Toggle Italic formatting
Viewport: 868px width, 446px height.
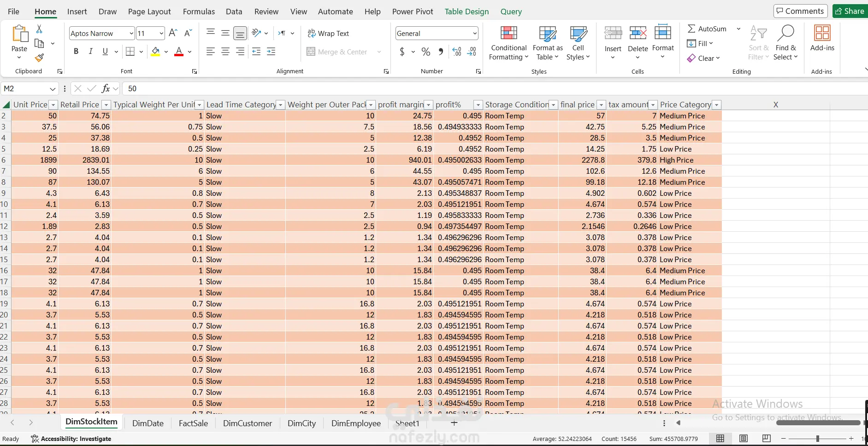tap(91, 52)
